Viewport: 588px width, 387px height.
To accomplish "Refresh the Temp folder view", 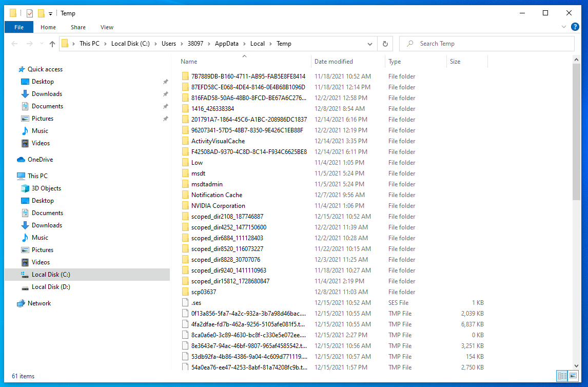I will (385, 44).
